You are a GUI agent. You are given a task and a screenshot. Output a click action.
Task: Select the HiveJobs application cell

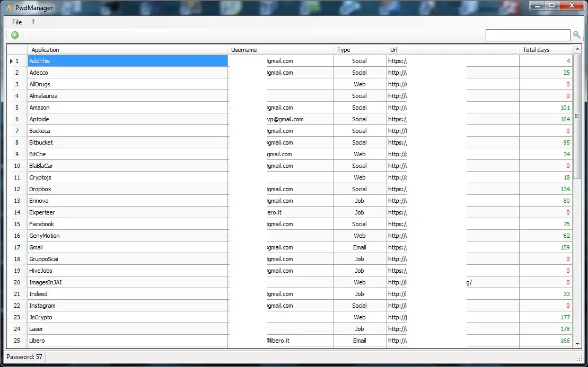pyautogui.click(x=127, y=271)
